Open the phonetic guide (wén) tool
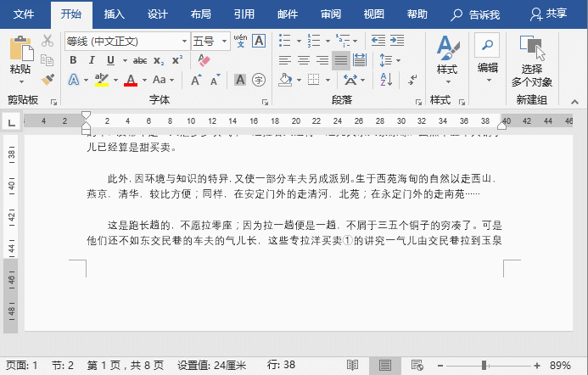Image resolution: width=588 pixels, height=375 pixels. (240, 41)
